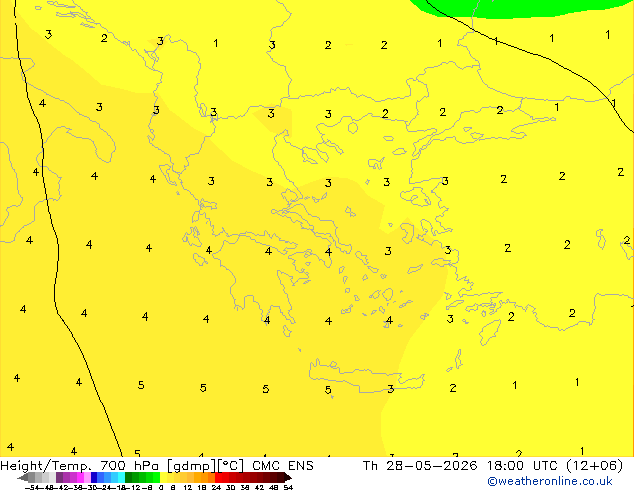This screenshot has height=490, width=634.
Task: Click the weatheronline.co.uk copyright link
Action: click(550, 481)
